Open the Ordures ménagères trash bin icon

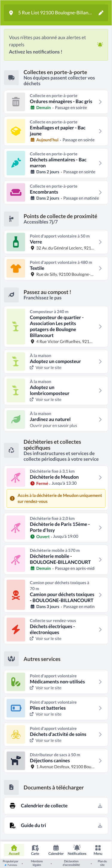tap(16, 102)
